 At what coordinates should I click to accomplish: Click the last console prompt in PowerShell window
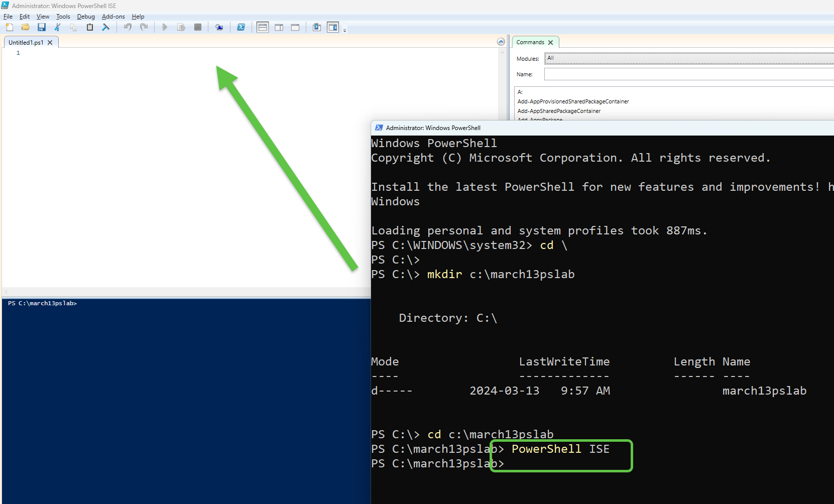point(438,463)
